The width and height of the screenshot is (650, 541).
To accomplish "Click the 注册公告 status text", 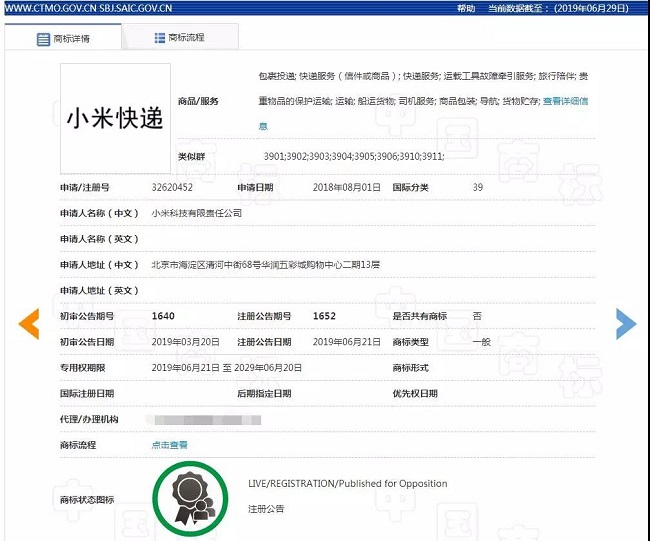I will 266,509.
